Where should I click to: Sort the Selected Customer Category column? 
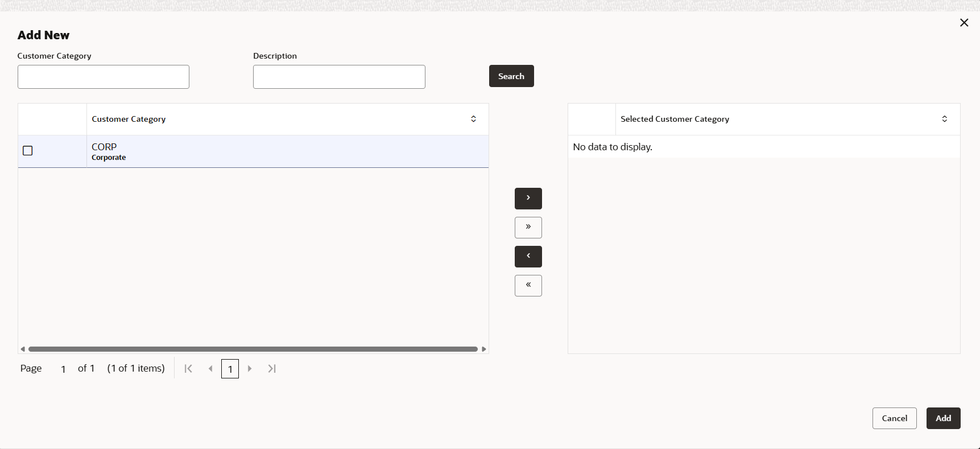tap(944, 119)
